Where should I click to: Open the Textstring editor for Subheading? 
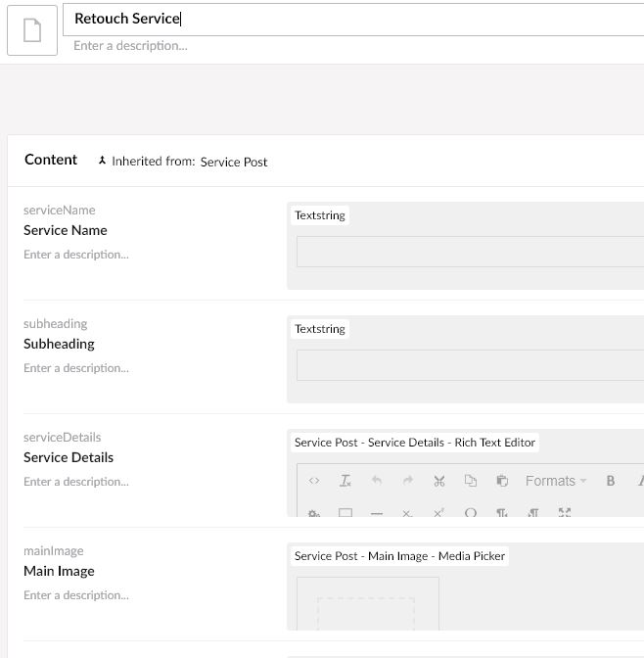point(320,329)
